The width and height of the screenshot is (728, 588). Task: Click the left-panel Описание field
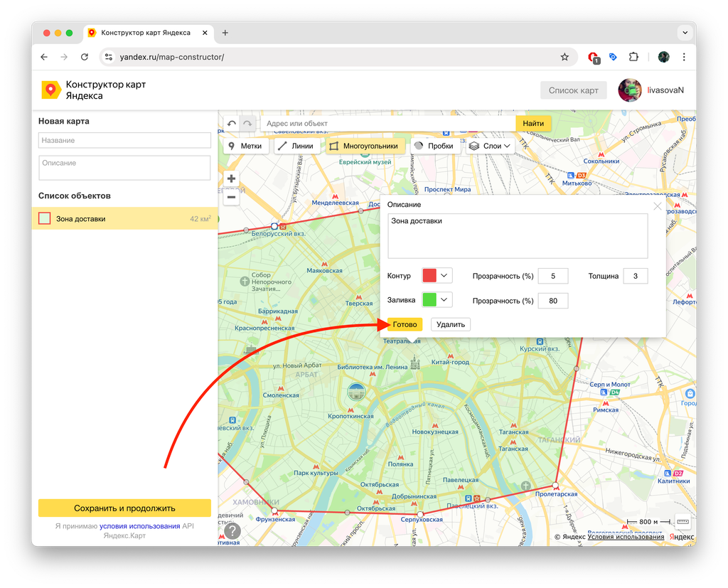click(x=124, y=168)
